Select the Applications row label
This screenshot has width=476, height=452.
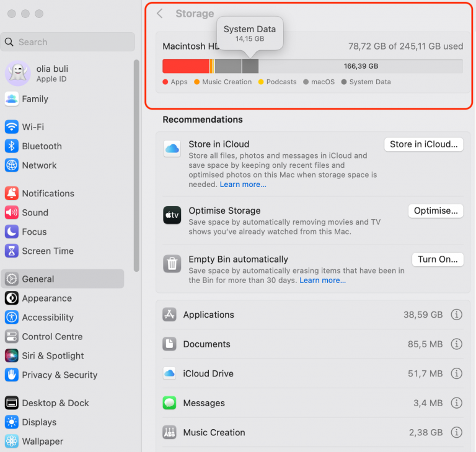tap(208, 315)
